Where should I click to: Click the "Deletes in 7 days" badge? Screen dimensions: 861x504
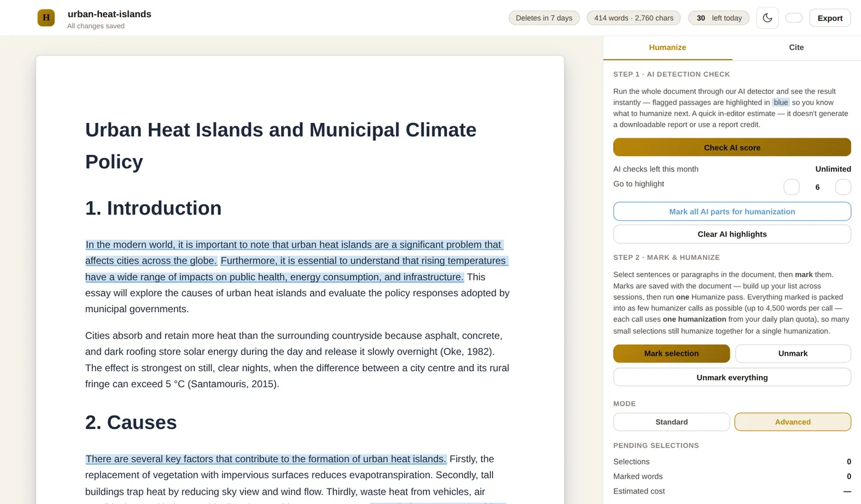tap(544, 18)
